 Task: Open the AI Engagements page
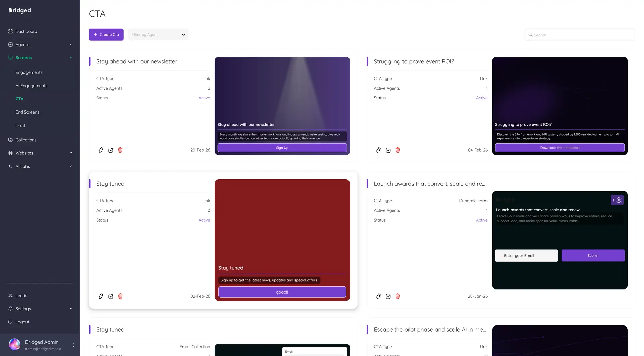coord(32,85)
